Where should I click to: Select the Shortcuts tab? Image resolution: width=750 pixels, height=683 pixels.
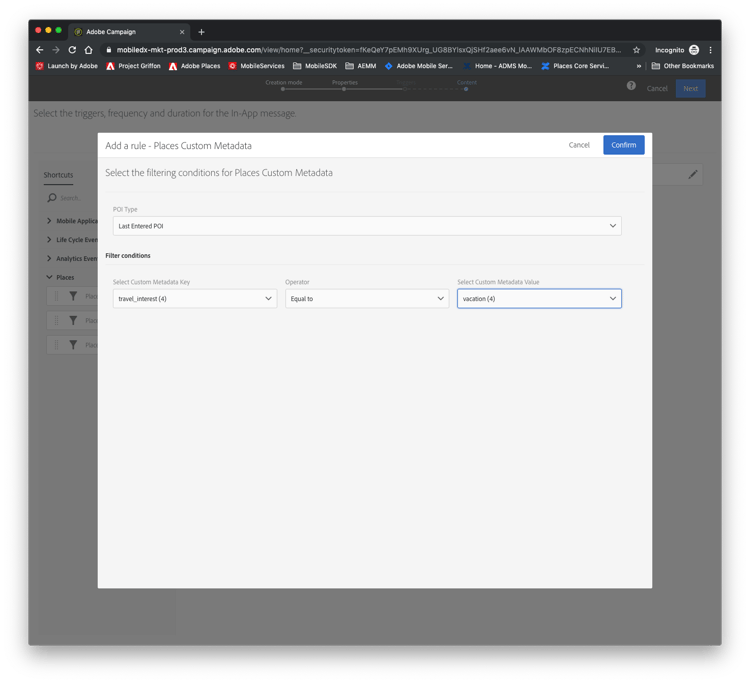(58, 175)
